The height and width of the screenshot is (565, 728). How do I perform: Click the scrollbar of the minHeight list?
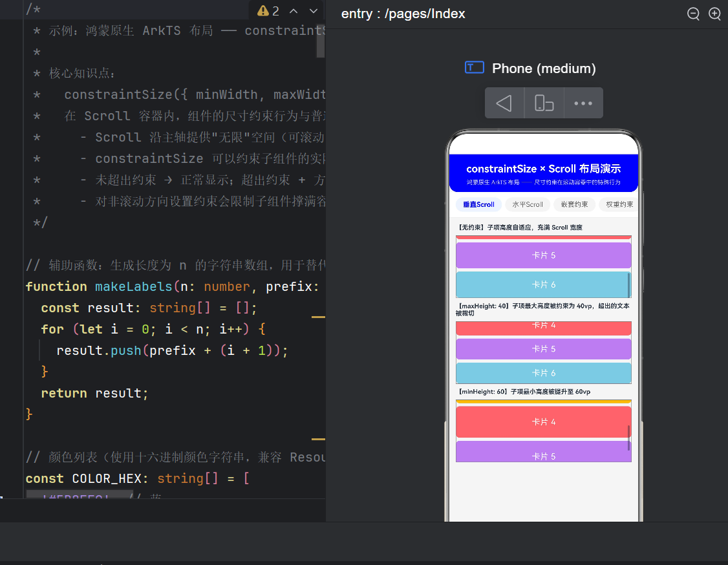[629, 438]
